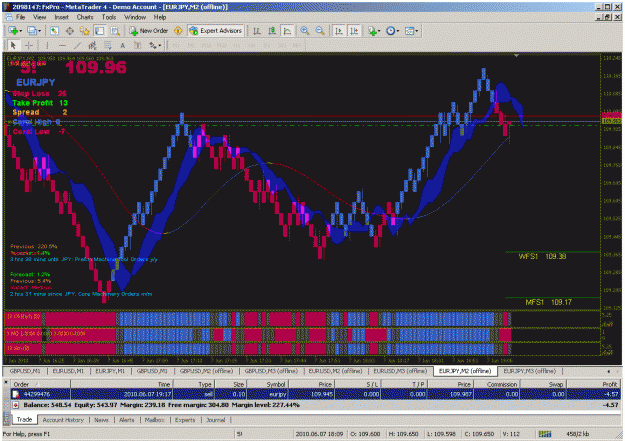Open the Templates toolbar button
Screen dimensions: 625x441
pyautogui.click(x=409, y=31)
